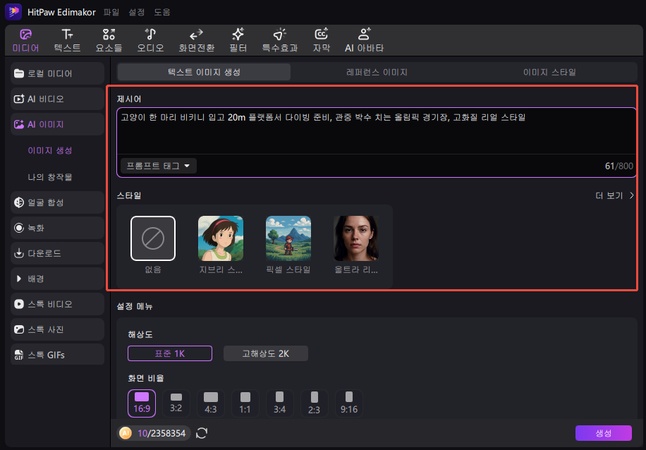
Task: Open the 자막 subtitles panel
Action: pyautogui.click(x=321, y=40)
